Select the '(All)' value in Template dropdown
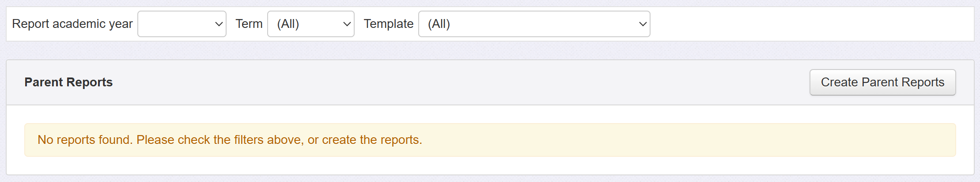The width and height of the screenshot is (980, 182). [439, 24]
